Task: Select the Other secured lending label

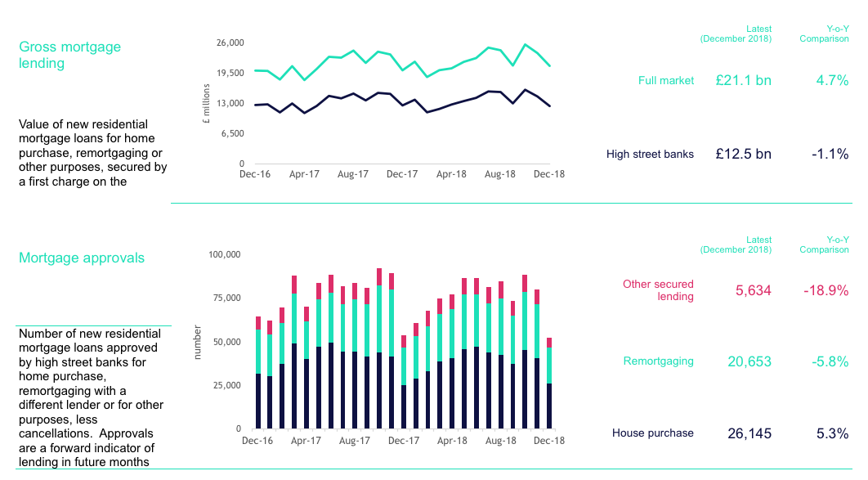Action: click(658, 290)
